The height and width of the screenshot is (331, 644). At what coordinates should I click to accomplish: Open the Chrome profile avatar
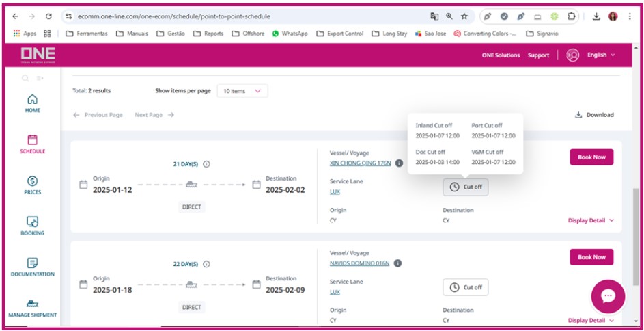[613, 16]
